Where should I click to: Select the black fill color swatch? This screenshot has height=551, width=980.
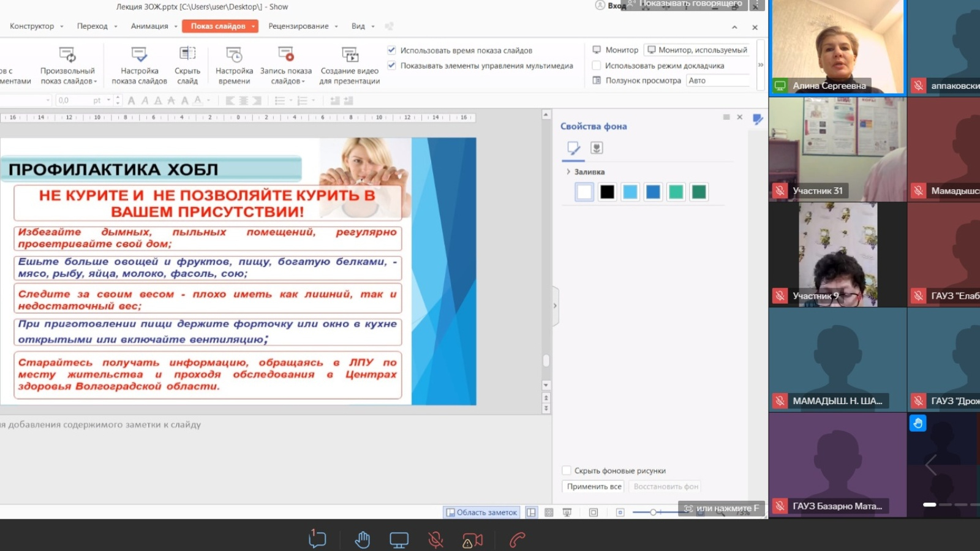tap(607, 192)
